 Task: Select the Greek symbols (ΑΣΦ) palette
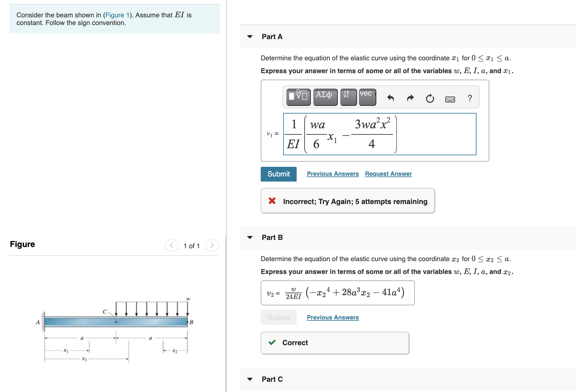[x=325, y=97]
